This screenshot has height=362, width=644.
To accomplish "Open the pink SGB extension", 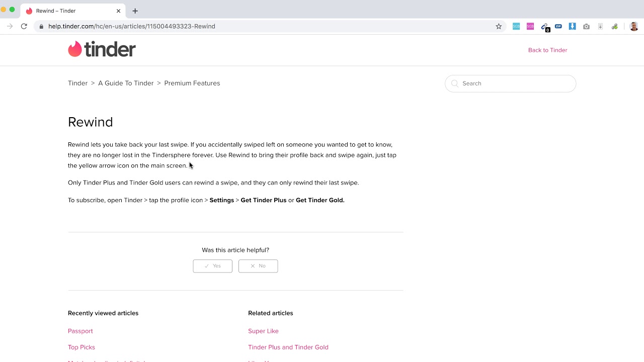I will pyautogui.click(x=530, y=27).
